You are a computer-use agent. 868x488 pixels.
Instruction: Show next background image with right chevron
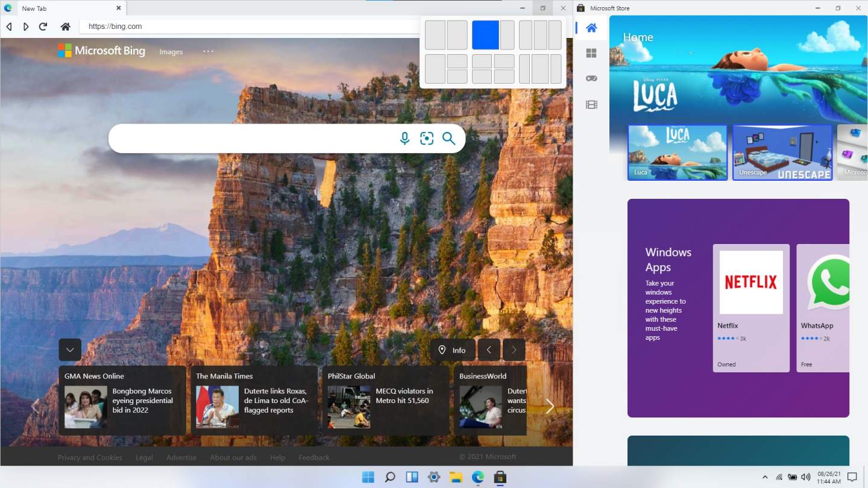(514, 350)
